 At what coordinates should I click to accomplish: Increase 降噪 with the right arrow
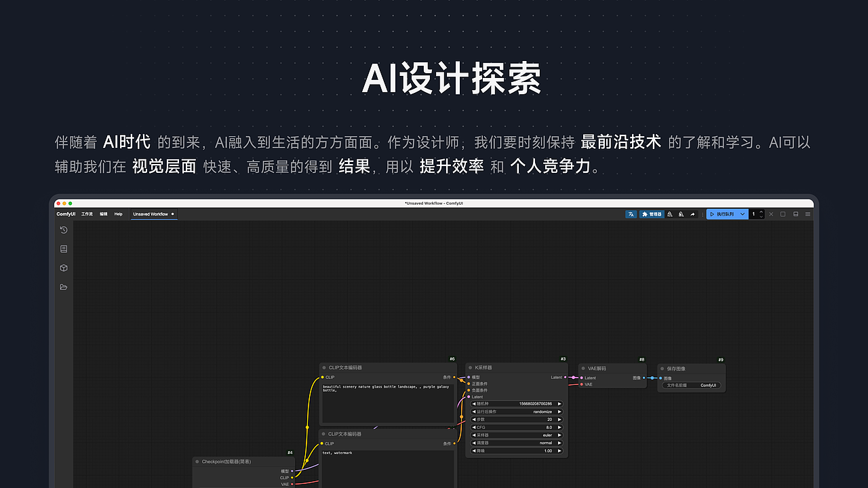coord(559,451)
